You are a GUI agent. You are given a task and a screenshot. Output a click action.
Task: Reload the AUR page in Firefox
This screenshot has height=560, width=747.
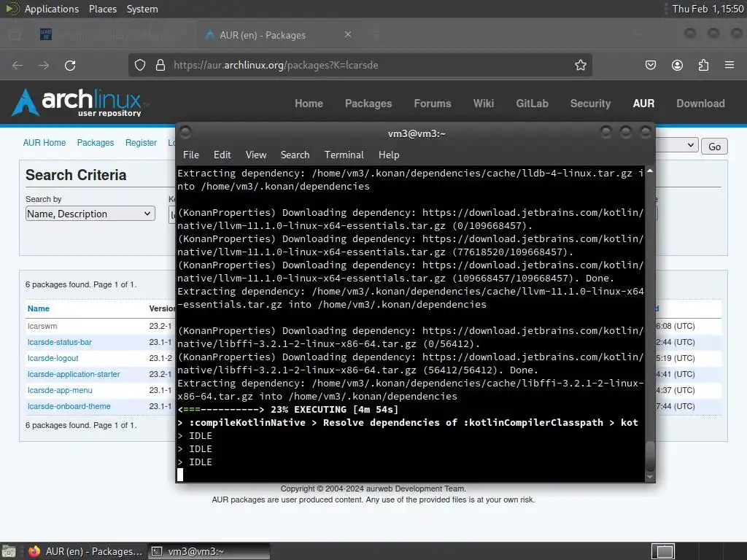click(x=70, y=65)
